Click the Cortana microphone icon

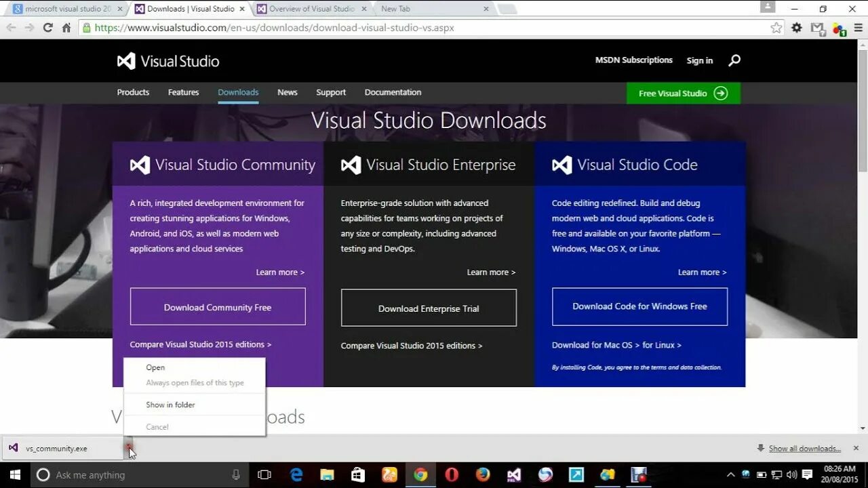tap(235, 475)
